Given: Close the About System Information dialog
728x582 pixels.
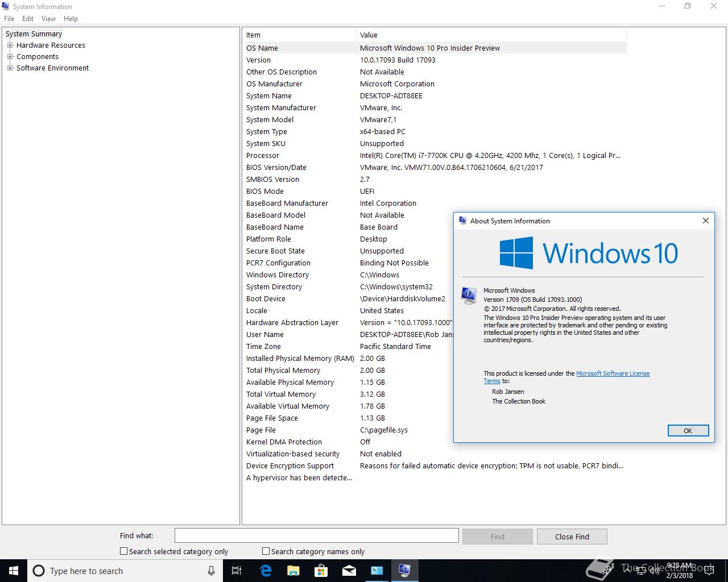Looking at the screenshot, I should click(x=705, y=221).
